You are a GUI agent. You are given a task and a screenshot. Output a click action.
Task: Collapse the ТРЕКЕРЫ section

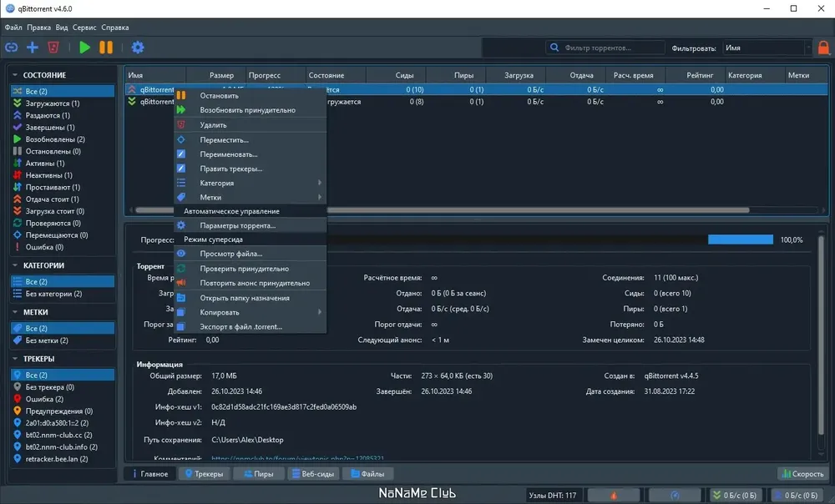[15, 359]
